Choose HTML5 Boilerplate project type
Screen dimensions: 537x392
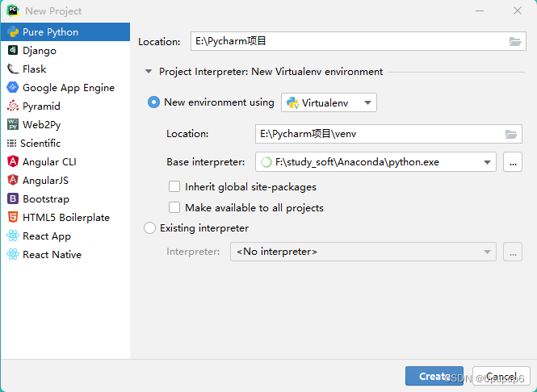(x=65, y=217)
